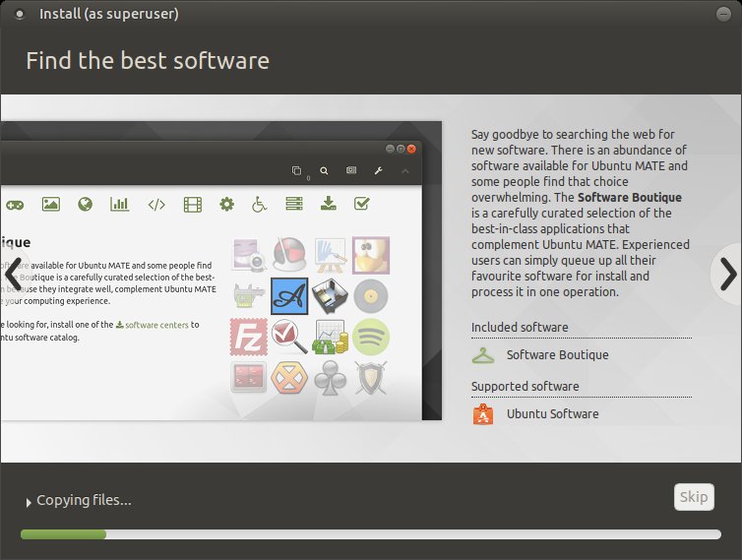Image resolution: width=742 pixels, height=560 pixels.
Task: Click the games controller category icon
Action: 15,205
